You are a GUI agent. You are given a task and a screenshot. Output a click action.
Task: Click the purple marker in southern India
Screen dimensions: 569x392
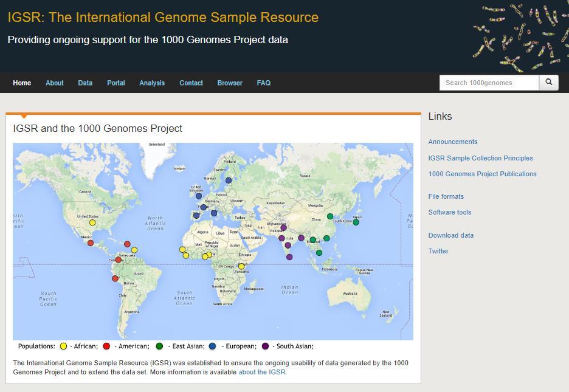tap(288, 246)
